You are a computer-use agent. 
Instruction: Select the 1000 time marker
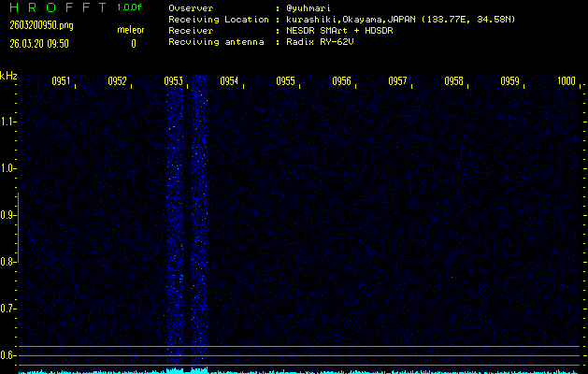(x=566, y=81)
